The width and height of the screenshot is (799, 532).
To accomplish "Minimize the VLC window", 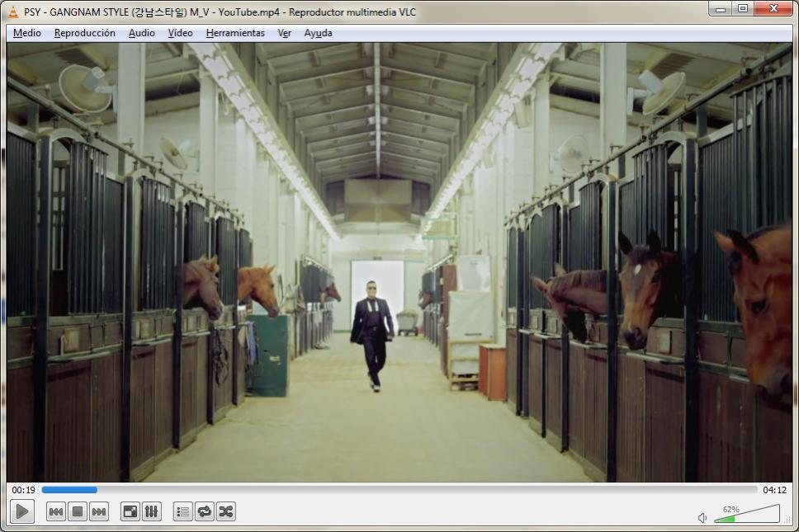I will 721,8.
